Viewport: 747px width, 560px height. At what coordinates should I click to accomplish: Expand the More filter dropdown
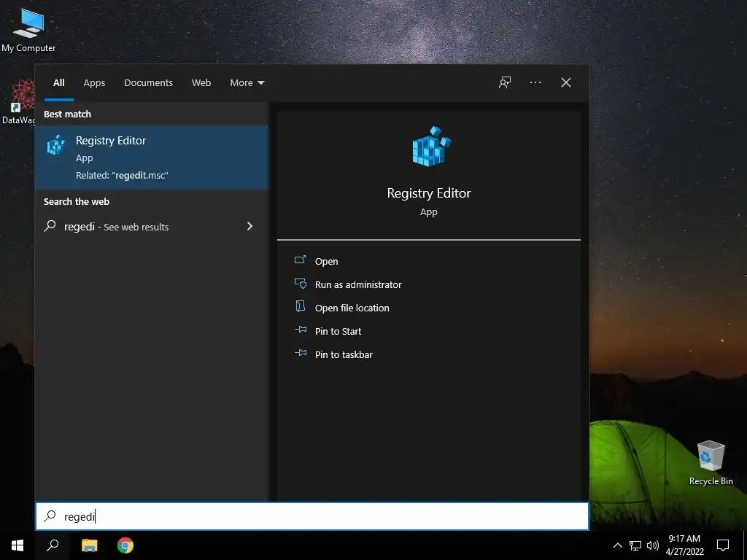click(247, 83)
